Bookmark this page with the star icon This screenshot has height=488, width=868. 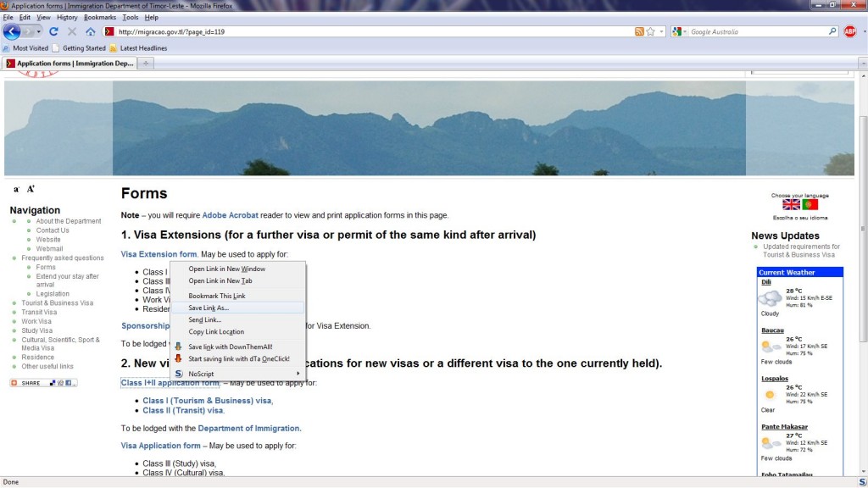(x=651, y=31)
